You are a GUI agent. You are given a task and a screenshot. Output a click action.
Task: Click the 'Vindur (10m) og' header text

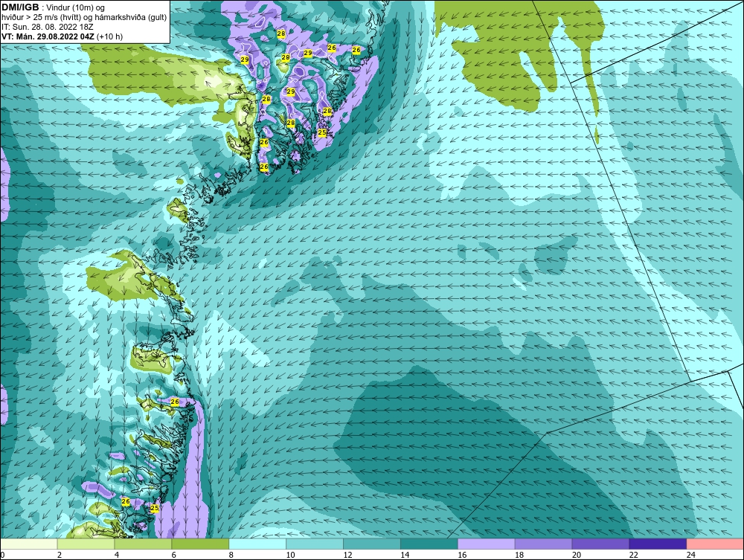coord(75,8)
